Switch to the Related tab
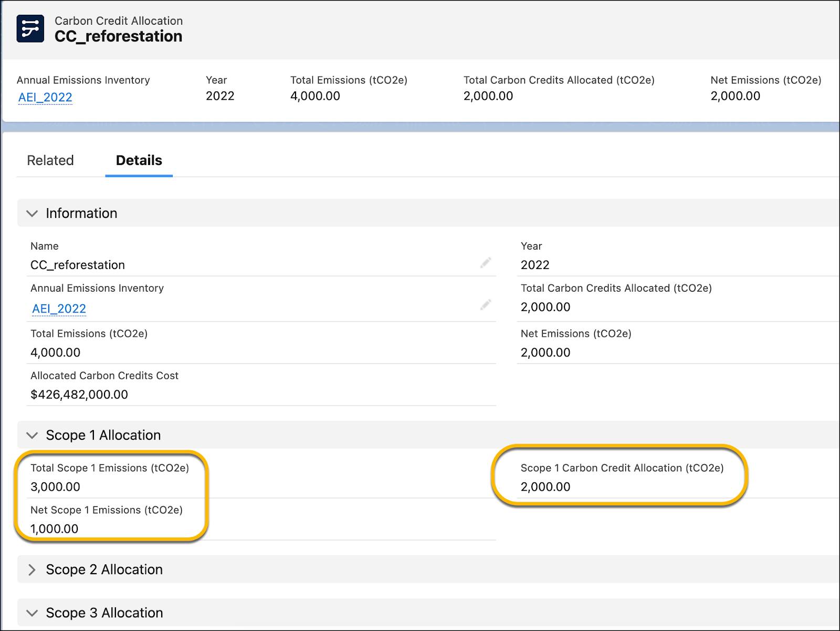Screen dimensions: 840x631 pyautogui.click(x=50, y=160)
